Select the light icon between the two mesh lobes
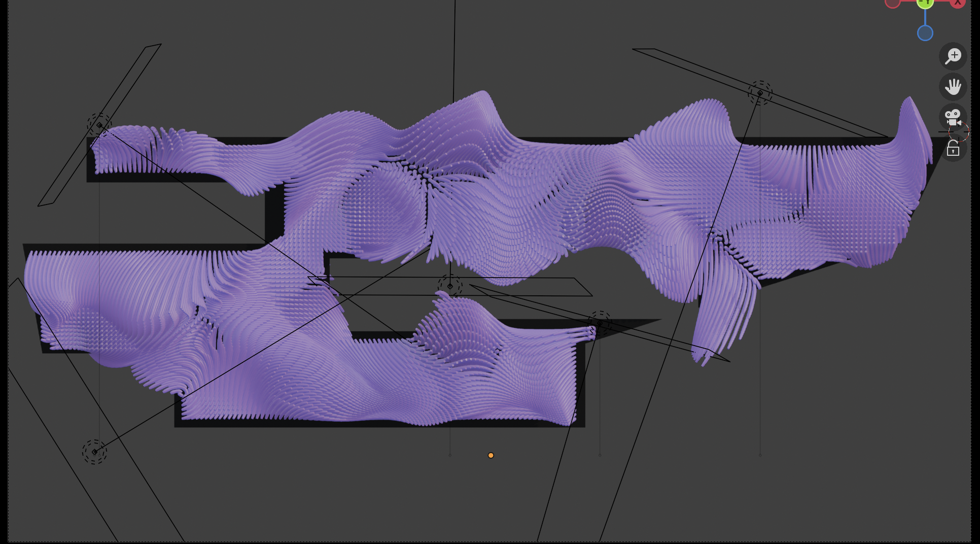Screen dimensions: 980x544 click(x=450, y=287)
